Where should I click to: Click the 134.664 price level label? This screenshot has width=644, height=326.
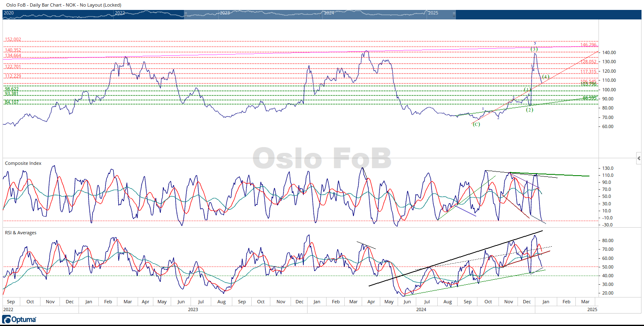pos(13,56)
